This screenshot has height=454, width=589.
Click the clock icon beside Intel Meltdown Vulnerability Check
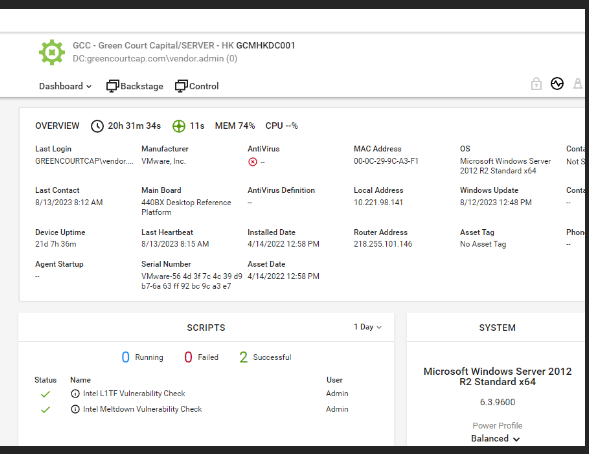(x=75, y=409)
